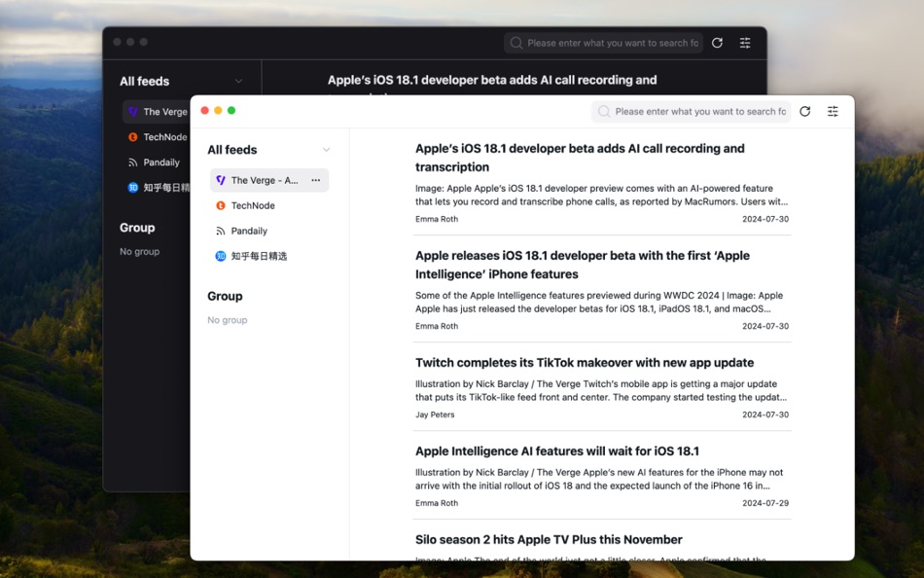Click the All feeds heading in dark window

[x=144, y=82]
